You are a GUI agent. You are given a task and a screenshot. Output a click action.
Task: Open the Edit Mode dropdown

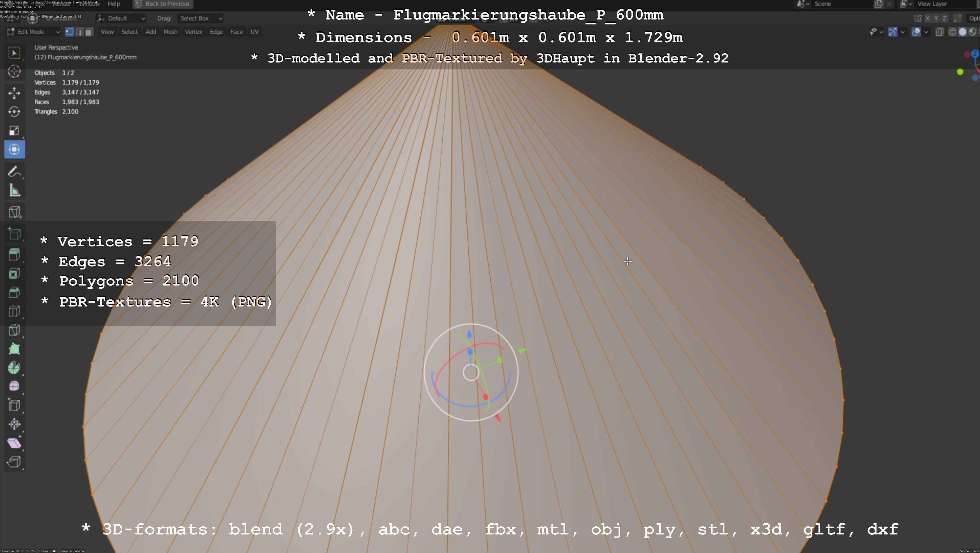point(33,32)
